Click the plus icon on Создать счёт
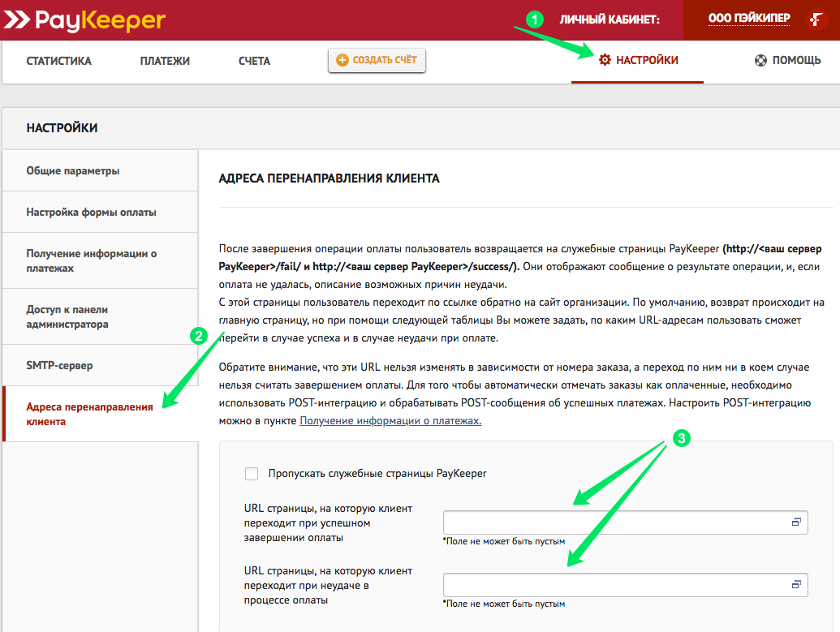Screen dimensions: 840x632 [x=342, y=60]
